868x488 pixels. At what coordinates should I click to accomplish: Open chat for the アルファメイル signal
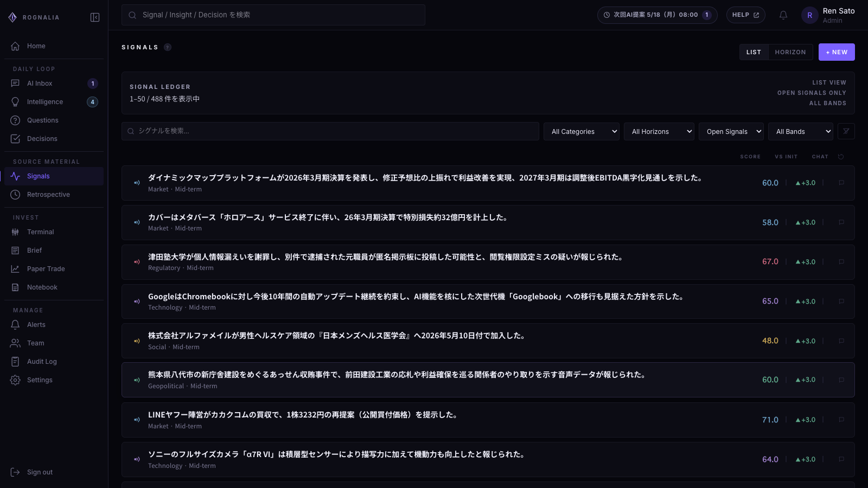pyautogui.click(x=841, y=341)
